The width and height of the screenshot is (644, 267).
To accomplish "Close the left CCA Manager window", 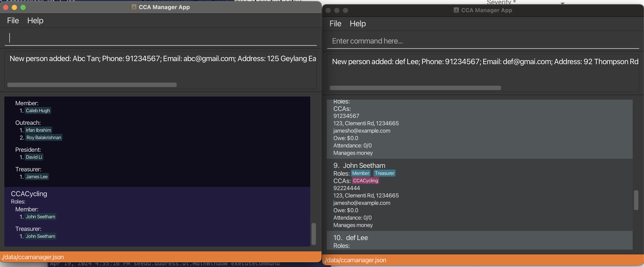I will tap(6, 7).
